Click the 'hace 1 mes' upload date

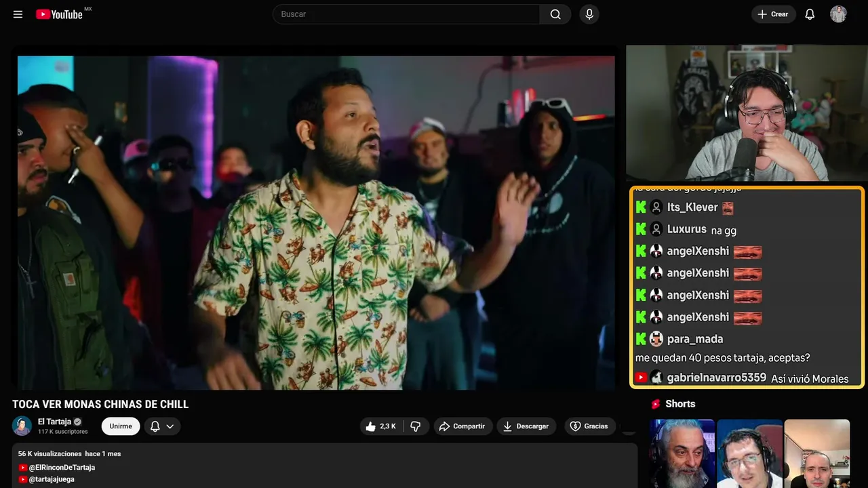(x=103, y=453)
